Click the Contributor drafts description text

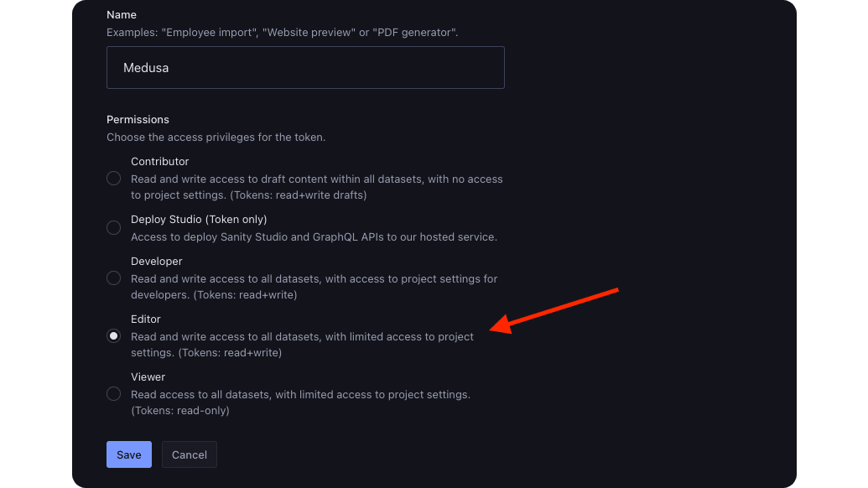(x=317, y=186)
